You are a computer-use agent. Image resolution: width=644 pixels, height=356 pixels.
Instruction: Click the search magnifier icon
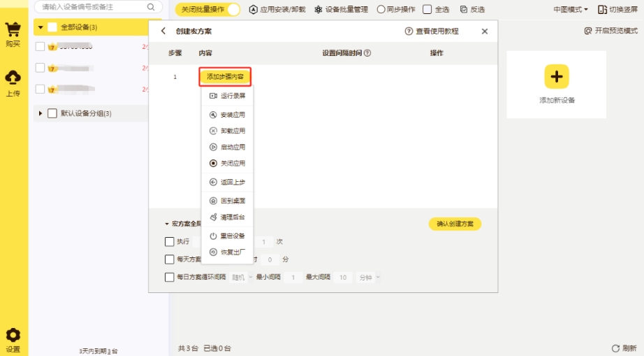pos(151,7)
